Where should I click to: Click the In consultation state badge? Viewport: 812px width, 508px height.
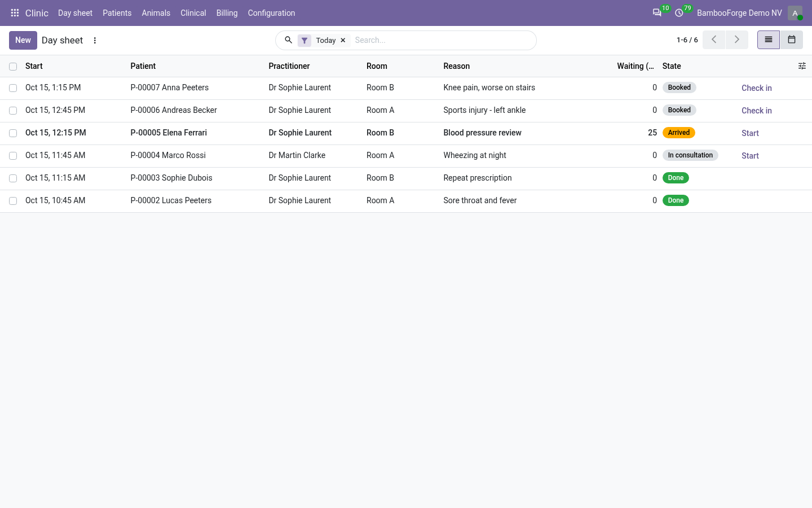click(690, 155)
